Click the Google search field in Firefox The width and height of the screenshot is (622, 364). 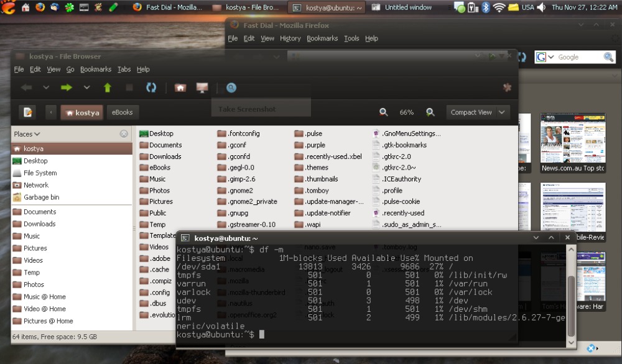tap(580, 57)
